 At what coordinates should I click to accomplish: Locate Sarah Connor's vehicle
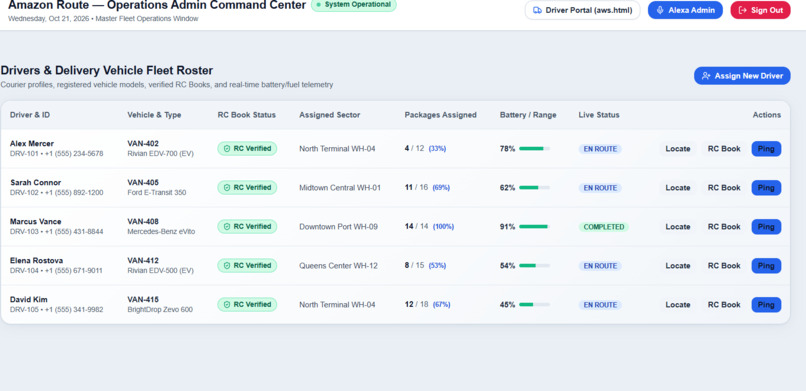[677, 188]
